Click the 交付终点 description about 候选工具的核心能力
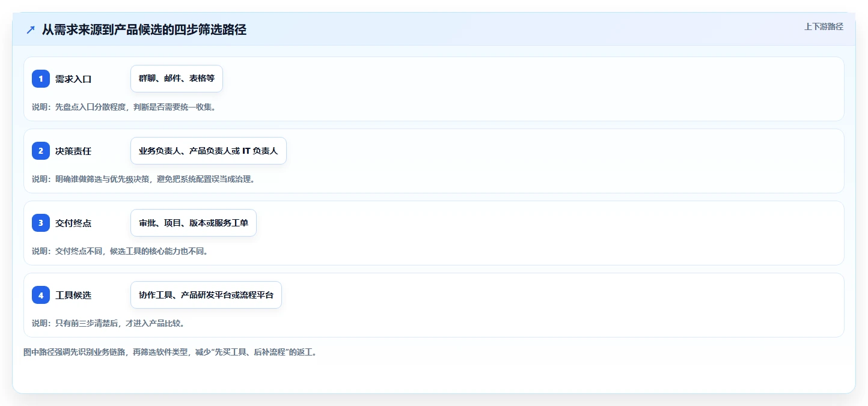 (x=120, y=251)
